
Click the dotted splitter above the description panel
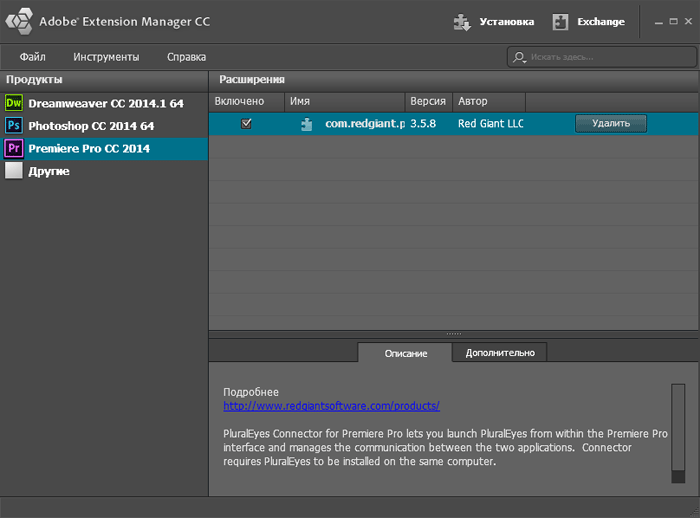(454, 334)
